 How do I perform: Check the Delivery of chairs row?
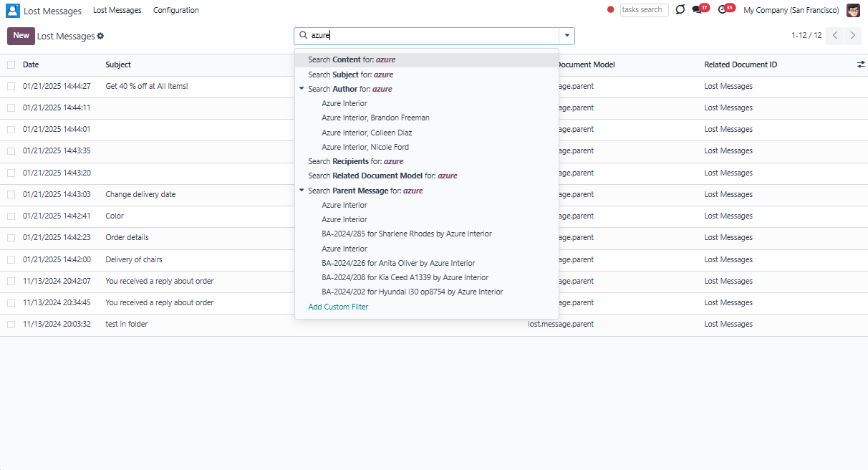tap(11, 259)
